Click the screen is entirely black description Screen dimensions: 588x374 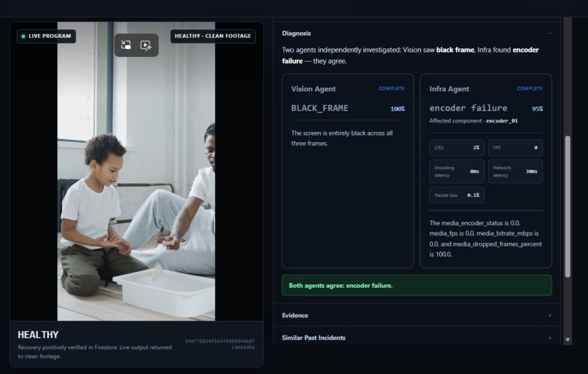click(x=341, y=139)
